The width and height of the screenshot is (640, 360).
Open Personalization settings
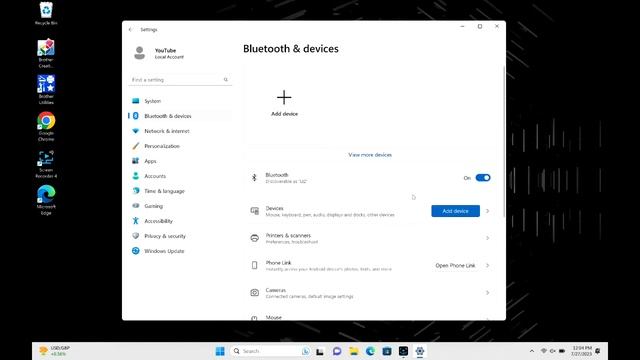180,146
